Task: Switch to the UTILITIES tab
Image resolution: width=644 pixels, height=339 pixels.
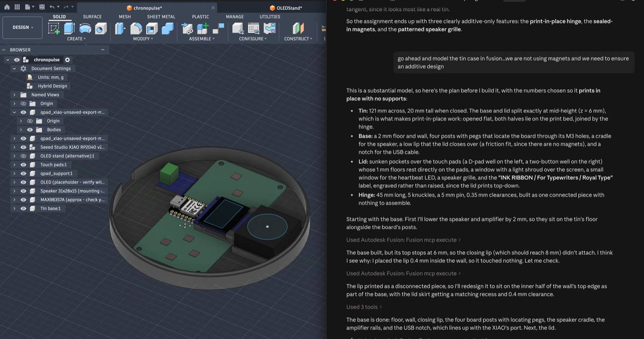Action: pos(270,17)
